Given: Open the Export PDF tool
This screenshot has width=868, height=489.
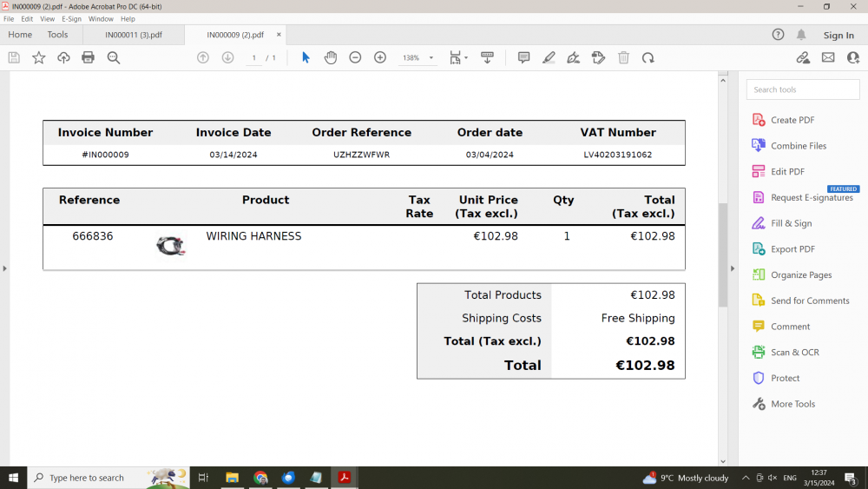Looking at the screenshot, I should click(792, 249).
